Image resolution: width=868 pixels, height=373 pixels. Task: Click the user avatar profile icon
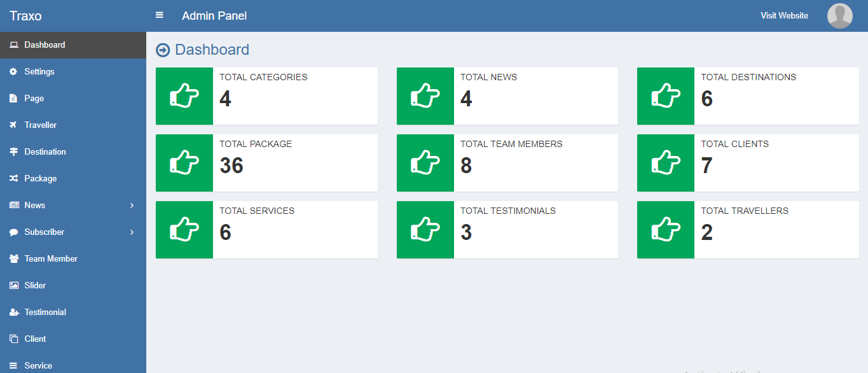[x=839, y=16]
